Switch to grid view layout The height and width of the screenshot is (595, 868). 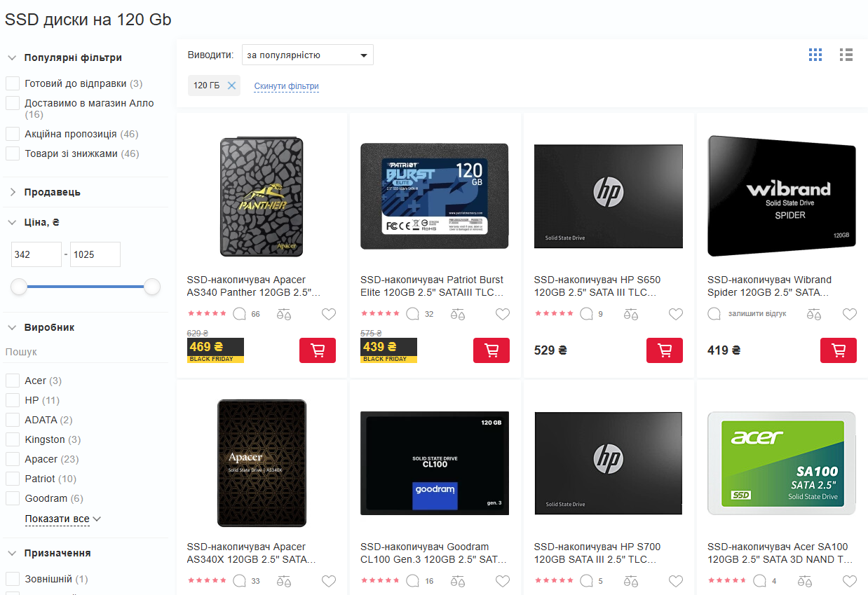coord(815,55)
